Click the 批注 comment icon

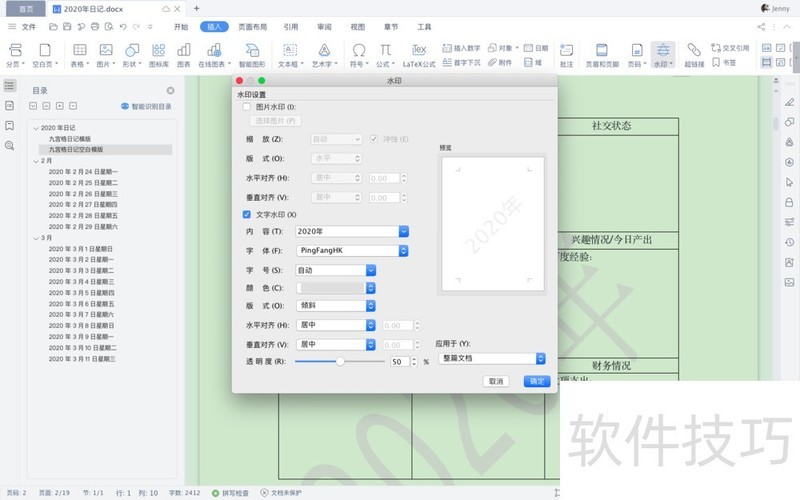(x=566, y=52)
